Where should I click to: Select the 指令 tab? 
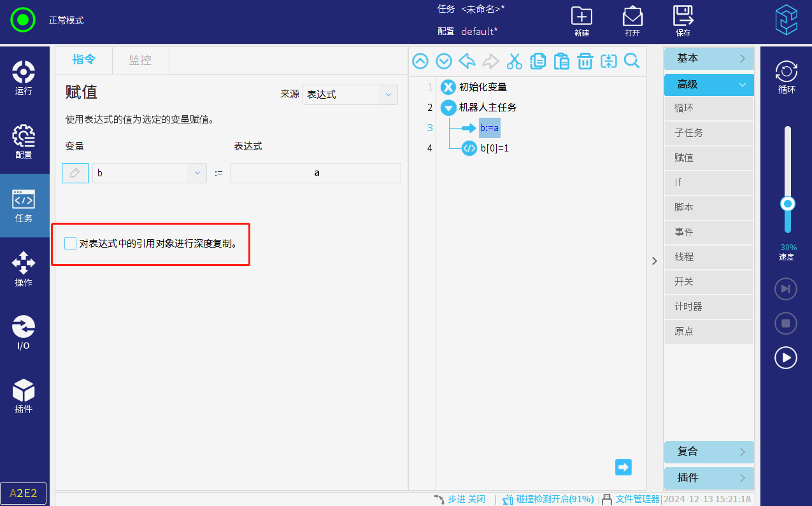[x=83, y=60]
